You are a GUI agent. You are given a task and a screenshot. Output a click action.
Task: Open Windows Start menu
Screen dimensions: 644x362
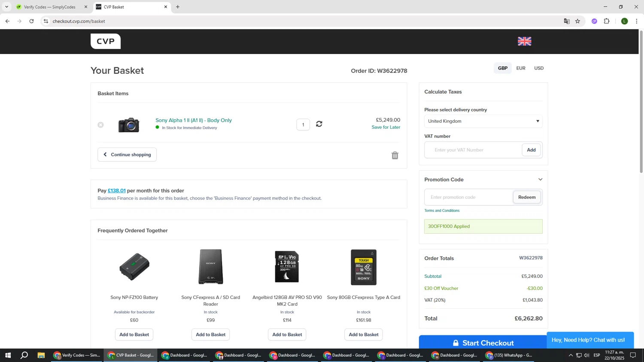(7, 355)
